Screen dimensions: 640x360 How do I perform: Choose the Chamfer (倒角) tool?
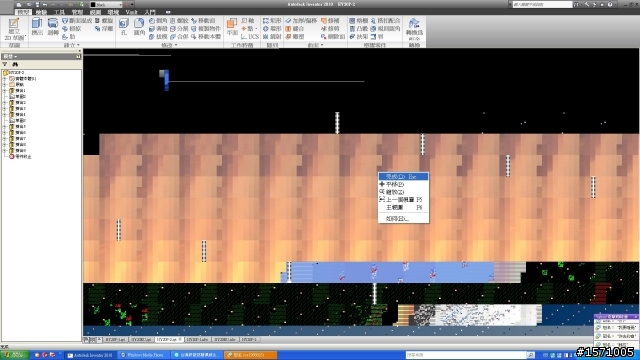coord(158,20)
